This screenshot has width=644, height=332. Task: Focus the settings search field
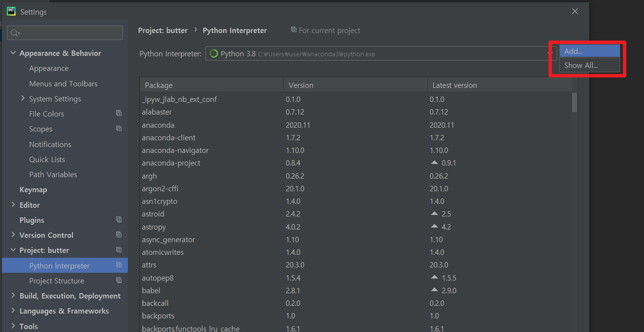click(x=65, y=33)
